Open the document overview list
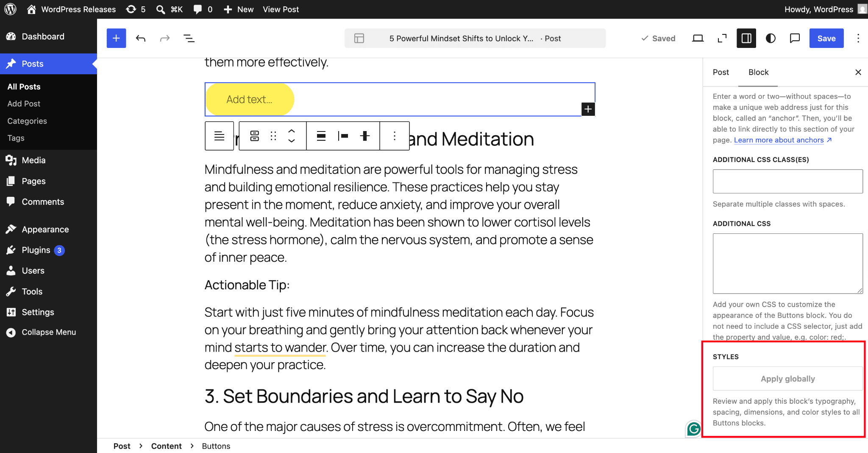Screen dimensions: 868x453 189,38
